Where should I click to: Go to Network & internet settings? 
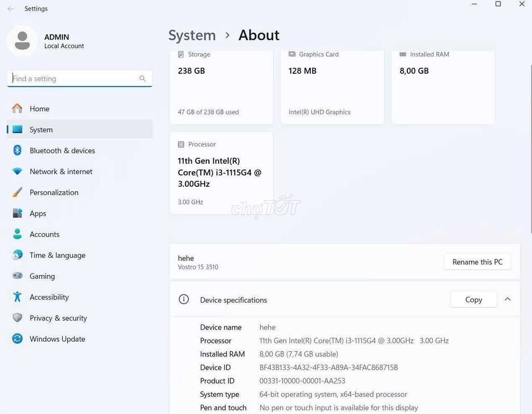pos(79,172)
